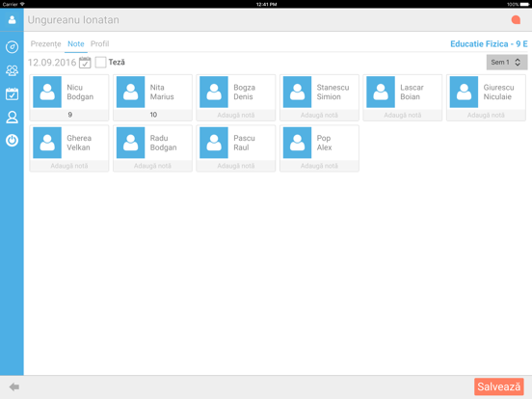Tap the orange status dot in header
This screenshot has width=532, height=399.
pos(516,20)
